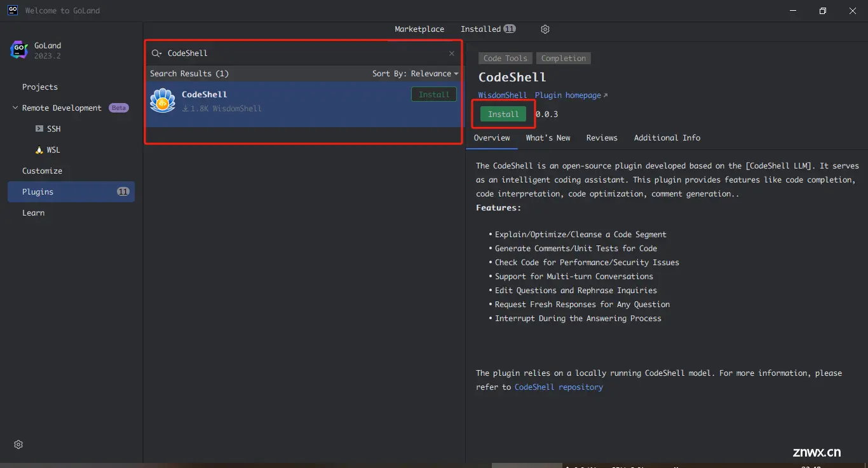Open the Reviews tab
Viewport: 868px width, 468px height.
point(602,138)
